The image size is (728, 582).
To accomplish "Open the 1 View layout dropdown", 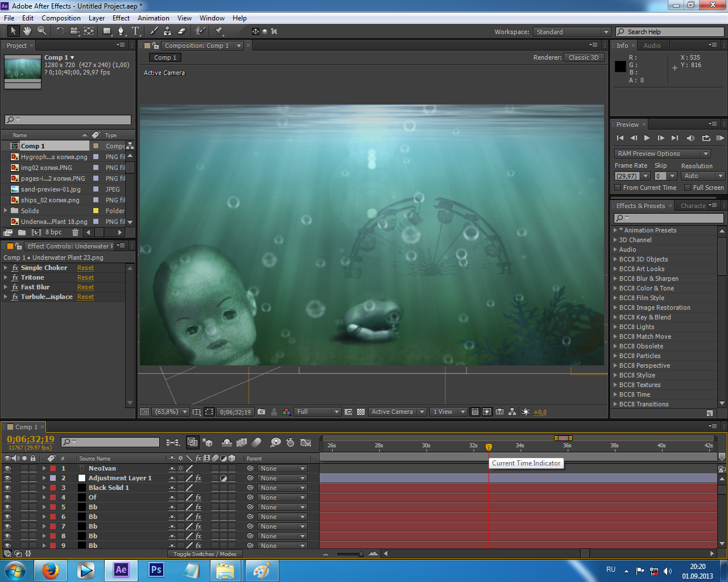I will [448, 411].
